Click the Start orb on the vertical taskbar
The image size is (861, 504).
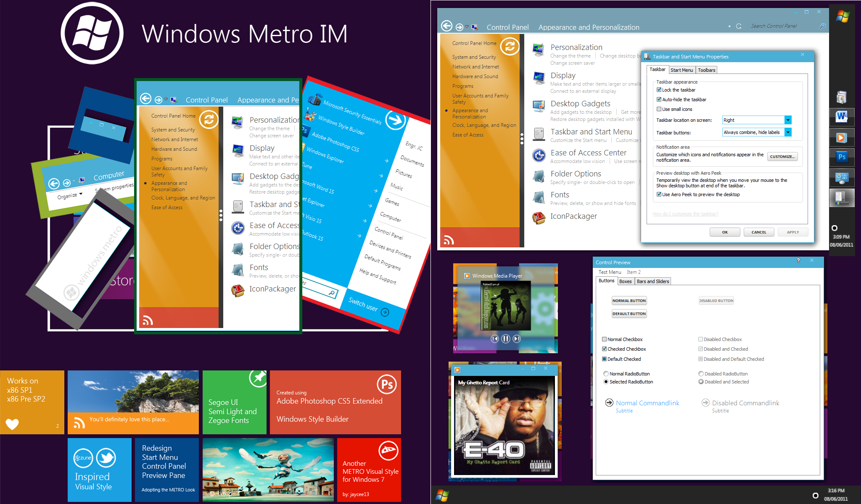pos(843,16)
